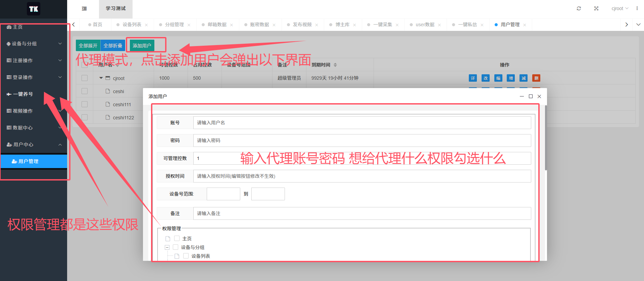Open 视频操作 in the sidebar

34,111
